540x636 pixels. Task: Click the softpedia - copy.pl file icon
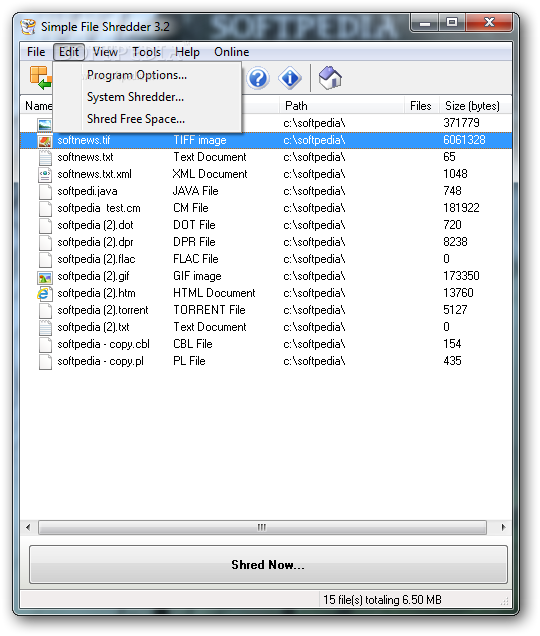coord(45,362)
